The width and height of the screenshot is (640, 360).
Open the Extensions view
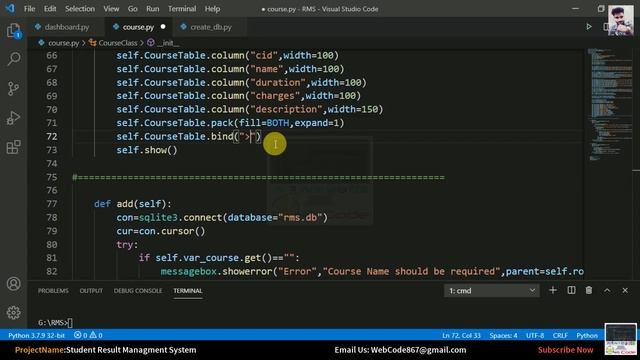pyautogui.click(x=13, y=147)
